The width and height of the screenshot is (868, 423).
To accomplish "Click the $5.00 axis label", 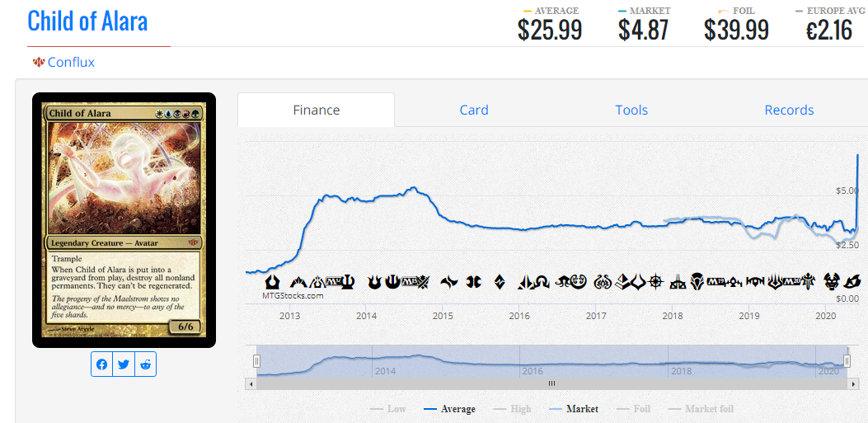I will pos(847,190).
